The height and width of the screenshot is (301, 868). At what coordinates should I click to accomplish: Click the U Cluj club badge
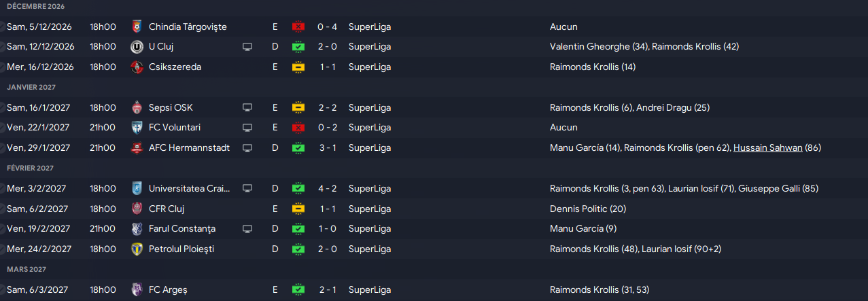pos(137,47)
